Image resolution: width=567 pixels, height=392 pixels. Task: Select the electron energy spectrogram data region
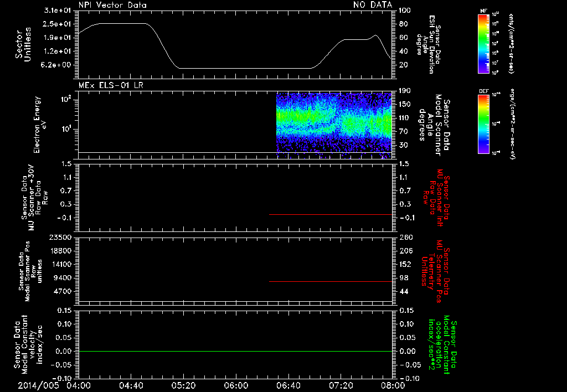coord(334,126)
